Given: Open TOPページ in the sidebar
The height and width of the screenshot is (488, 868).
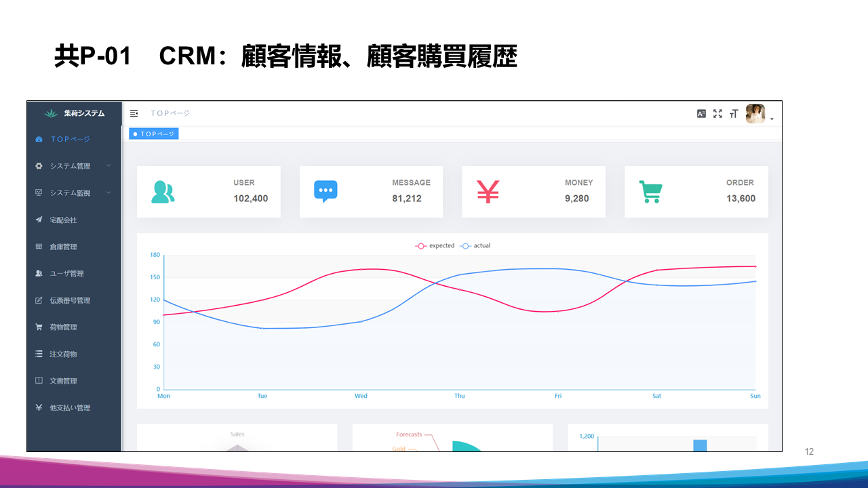Looking at the screenshot, I should pyautogui.click(x=74, y=140).
